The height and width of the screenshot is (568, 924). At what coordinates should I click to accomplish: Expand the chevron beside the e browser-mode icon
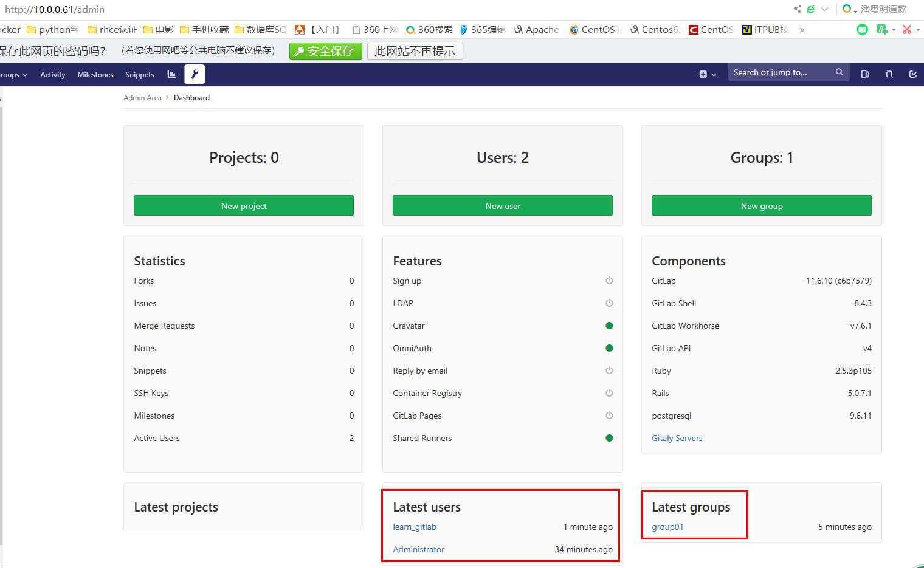point(824,9)
